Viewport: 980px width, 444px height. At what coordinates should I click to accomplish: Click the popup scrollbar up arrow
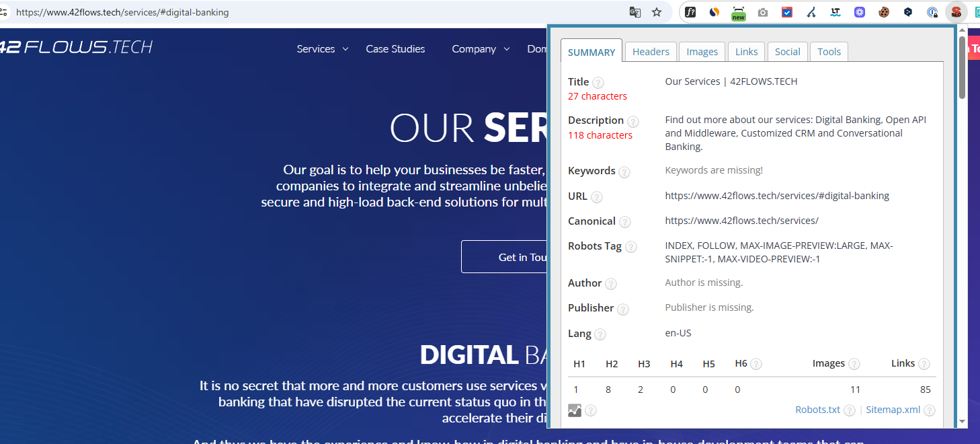962,31
